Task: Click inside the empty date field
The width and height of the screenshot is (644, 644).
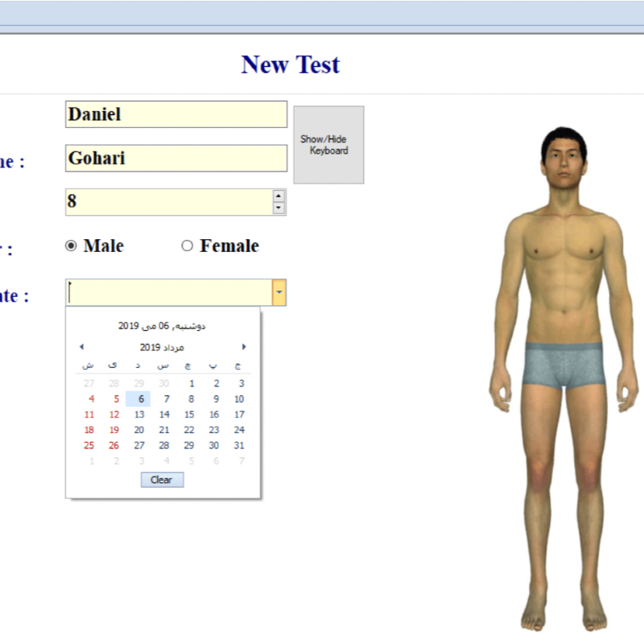Action: click(x=169, y=293)
